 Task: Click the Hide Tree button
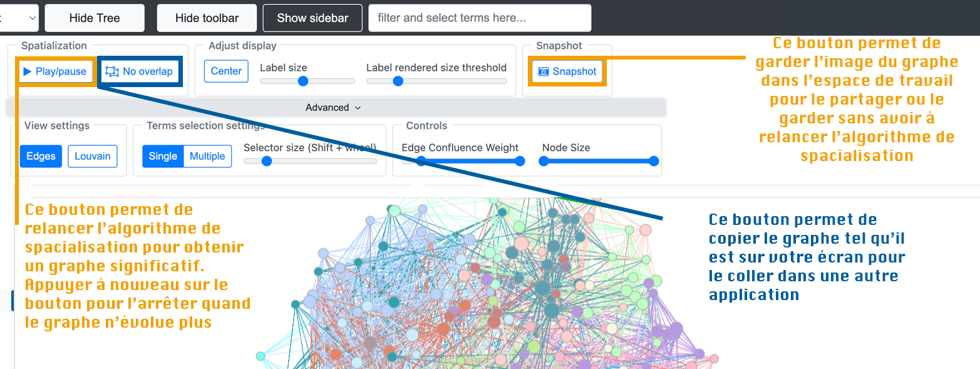95,18
